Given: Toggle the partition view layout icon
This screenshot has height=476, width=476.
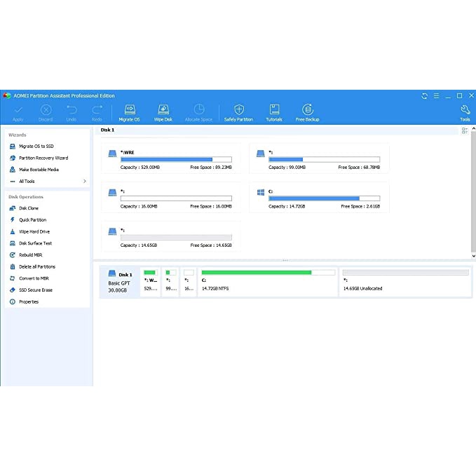Looking at the screenshot, I should (465, 130).
